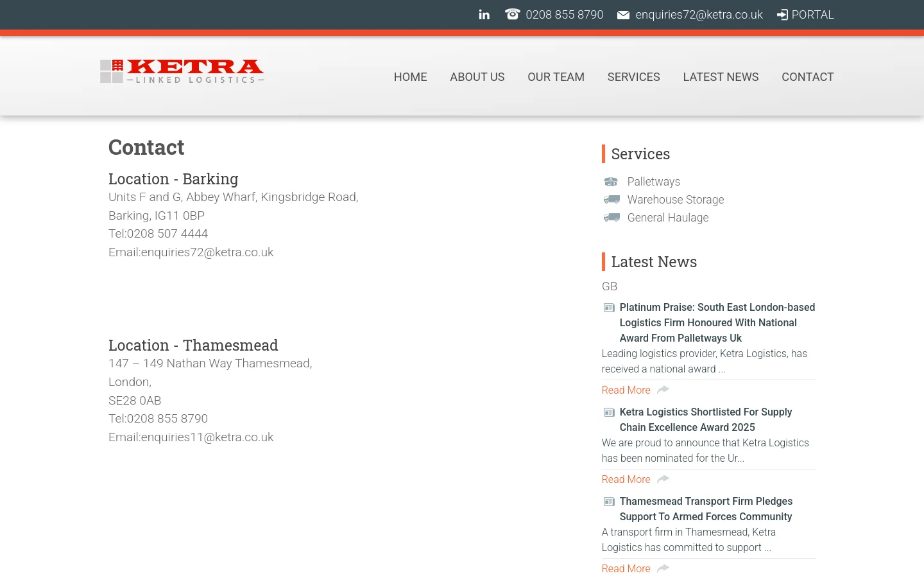
Task: Go to the Home menu item
Action: pyautogui.click(x=411, y=77)
